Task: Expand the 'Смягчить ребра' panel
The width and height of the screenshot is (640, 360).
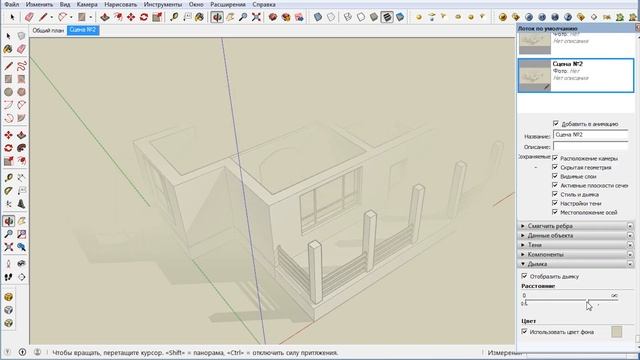Action: [x=576, y=226]
